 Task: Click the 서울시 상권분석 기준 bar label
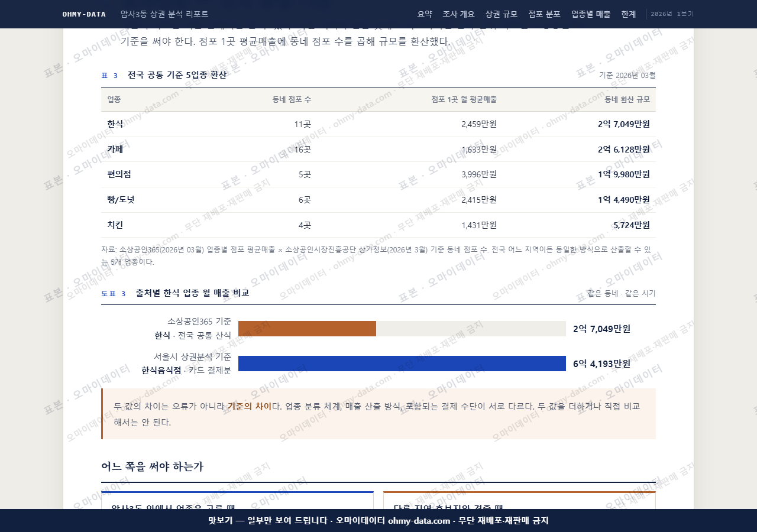click(193, 357)
